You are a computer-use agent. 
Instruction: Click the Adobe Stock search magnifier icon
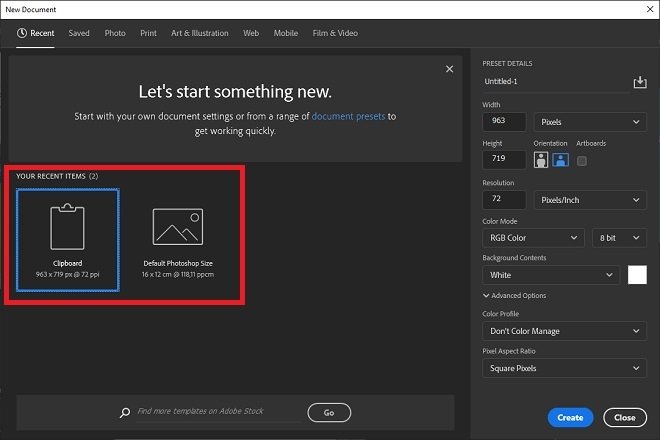pos(125,413)
